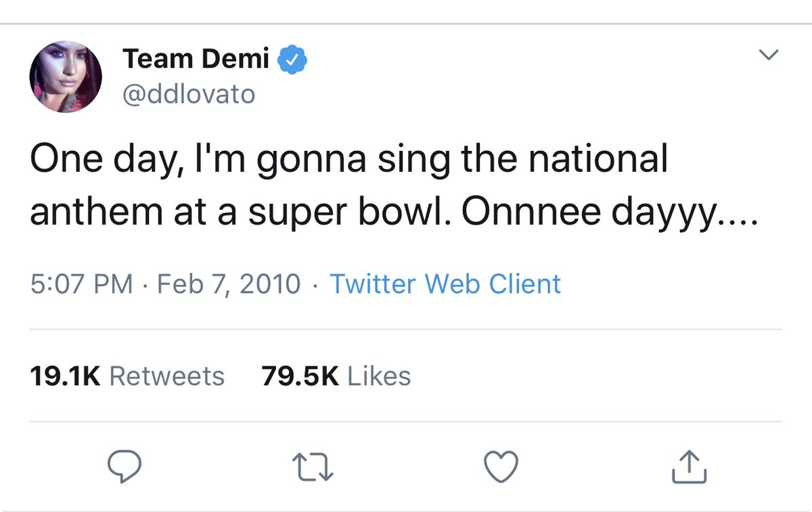Click the 19.1K retweet count
The width and height of the screenshot is (812, 512).
(x=65, y=376)
